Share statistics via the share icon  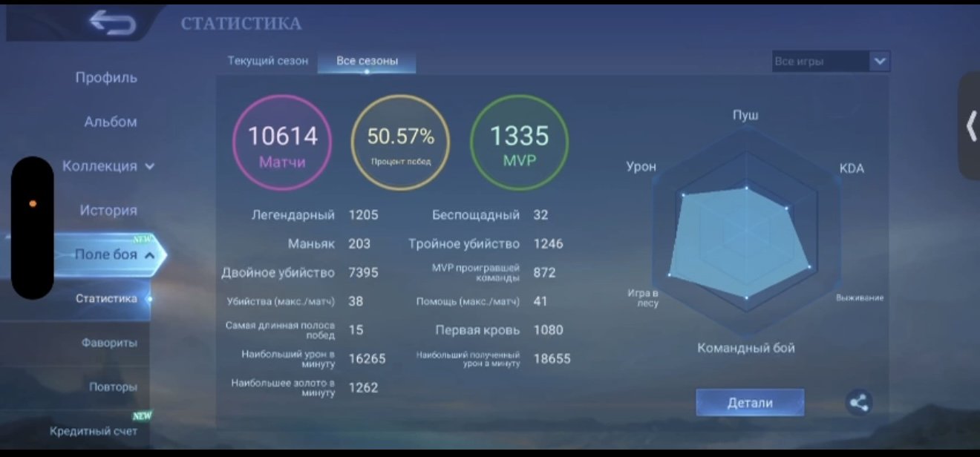(858, 403)
